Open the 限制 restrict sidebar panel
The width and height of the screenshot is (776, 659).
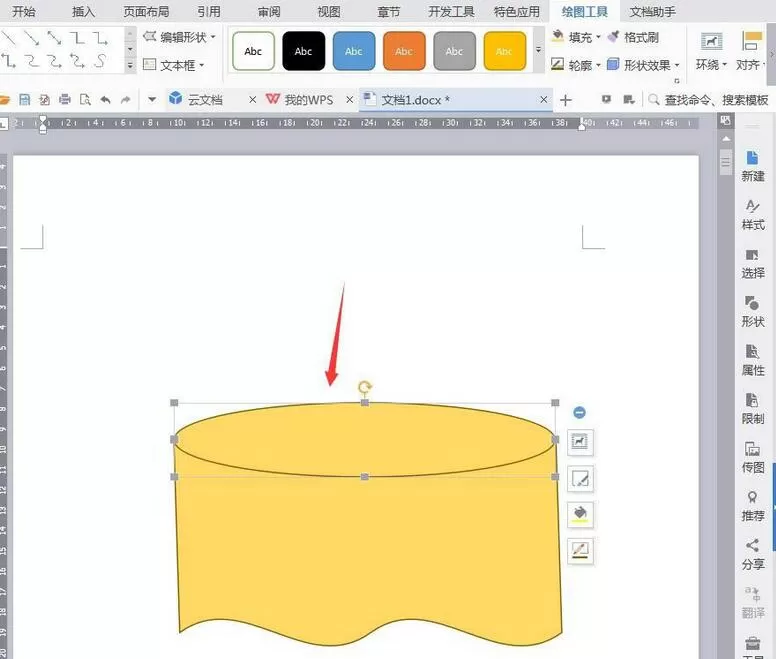tap(752, 409)
